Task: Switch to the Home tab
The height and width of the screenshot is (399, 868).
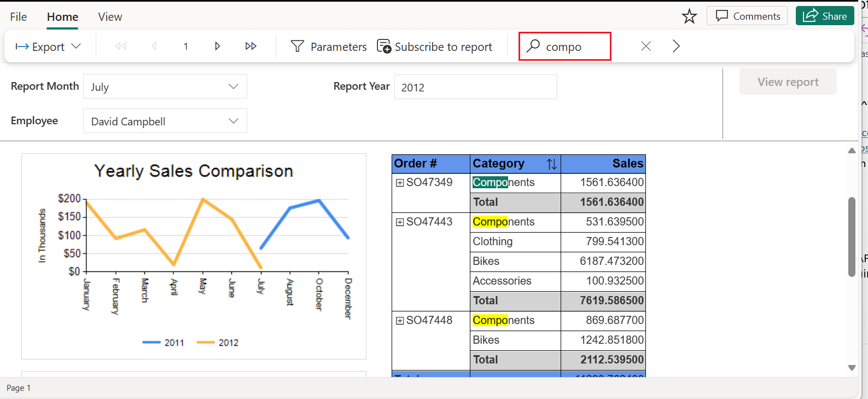Action: [62, 17]
